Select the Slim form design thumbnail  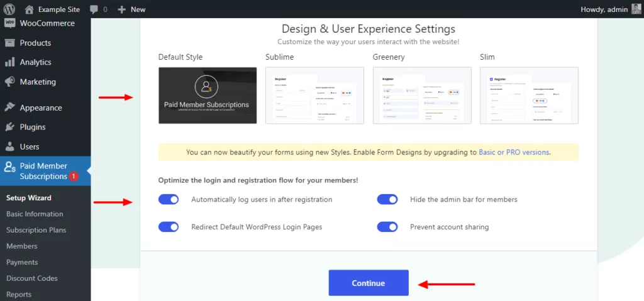tap(529, 96)
